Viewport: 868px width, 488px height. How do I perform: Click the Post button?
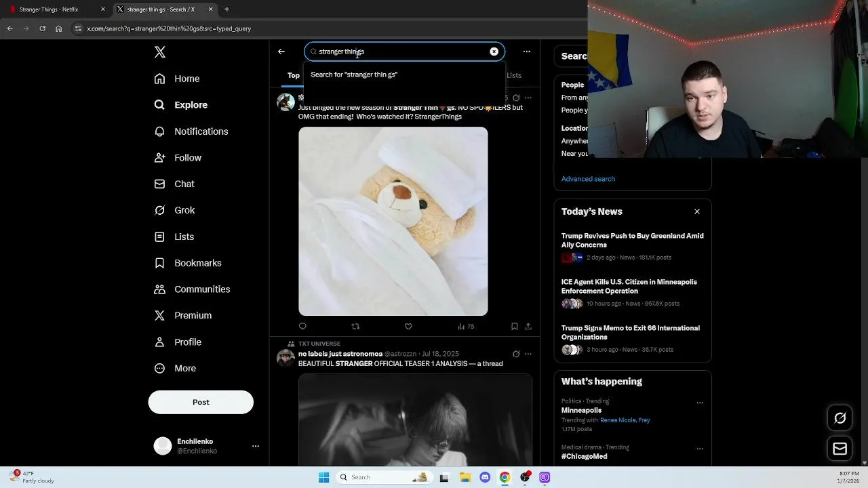[x=201, y=402]
